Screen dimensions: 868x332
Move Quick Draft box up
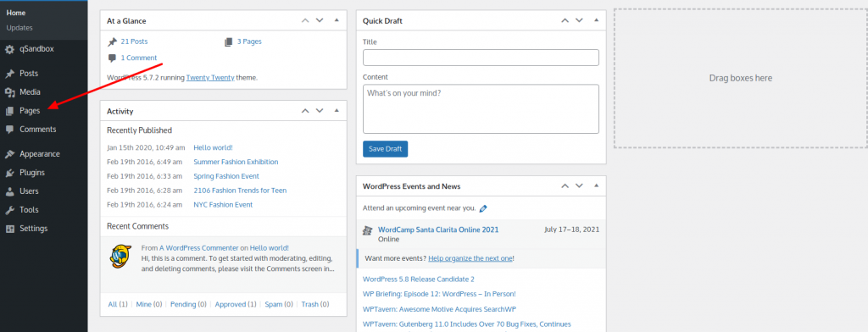click(x=565, y=20)
